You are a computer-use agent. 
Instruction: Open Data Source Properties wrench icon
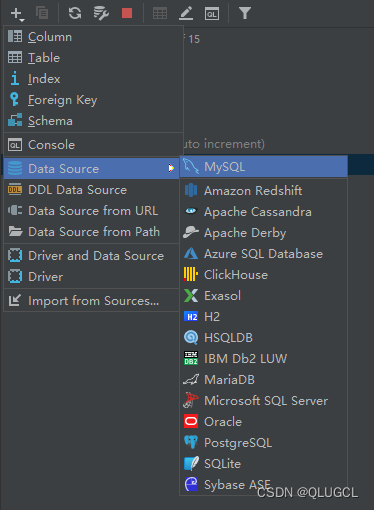(101, 14)
